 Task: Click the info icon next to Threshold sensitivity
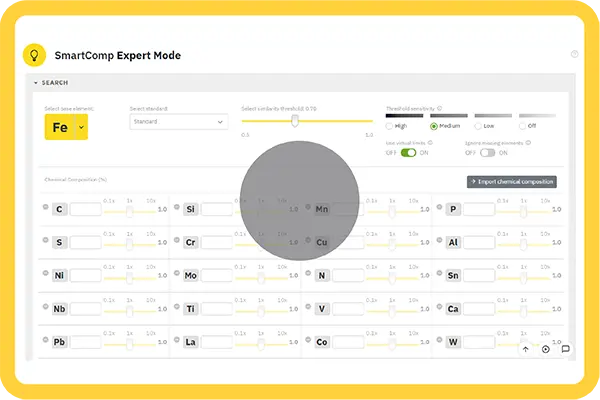tap(439, 107)
